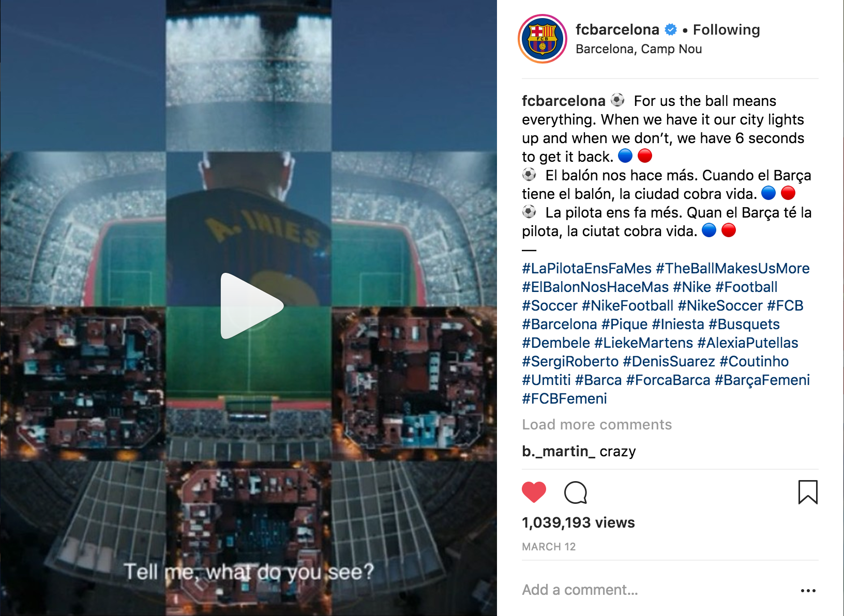Unlike the post with the red heart
The height and width of the screenshot is (616, 844).
[x=534, y=492]
